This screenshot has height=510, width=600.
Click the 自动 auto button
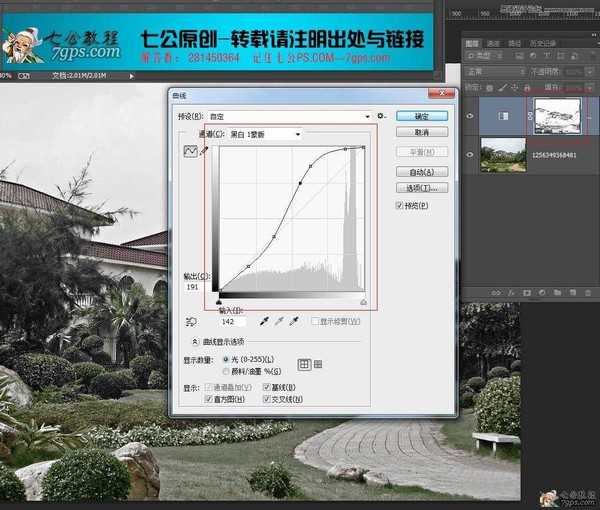coord(421,172)
